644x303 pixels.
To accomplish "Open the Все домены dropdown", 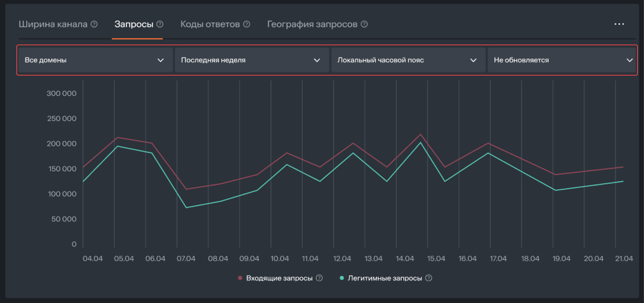I will tap(94, 60).
